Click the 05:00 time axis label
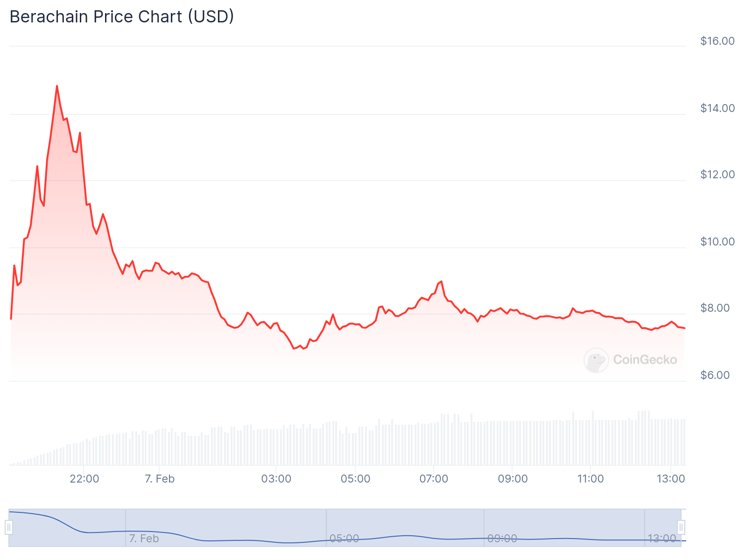Viewport: 745px width, 560px height. [x=355, y=479]
